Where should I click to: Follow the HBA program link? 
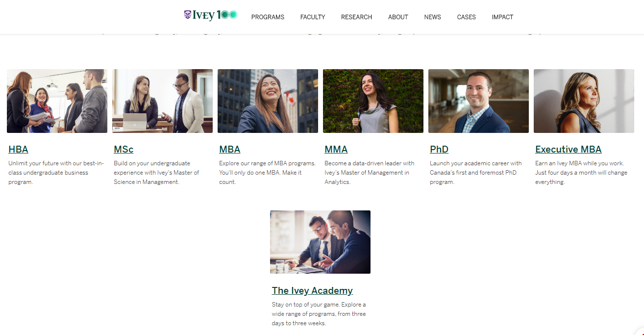[x=18, y=150]
